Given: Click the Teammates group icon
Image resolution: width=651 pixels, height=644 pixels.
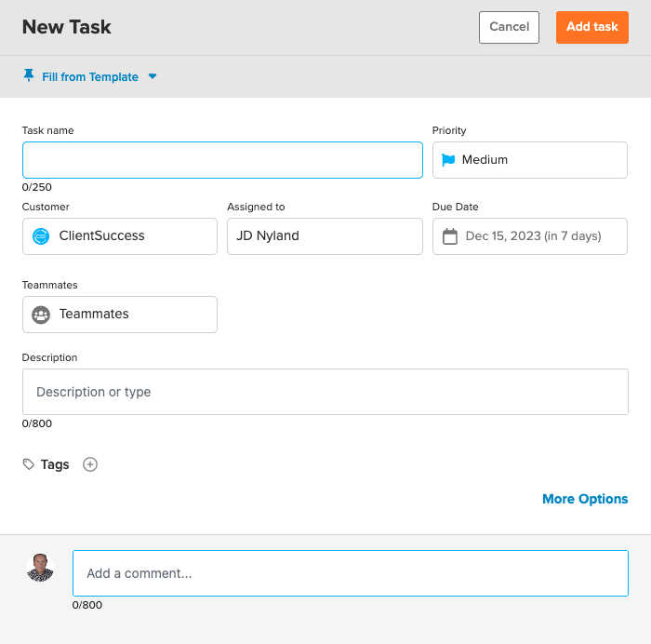Looking at the screenshot, I should pos(41,315).
